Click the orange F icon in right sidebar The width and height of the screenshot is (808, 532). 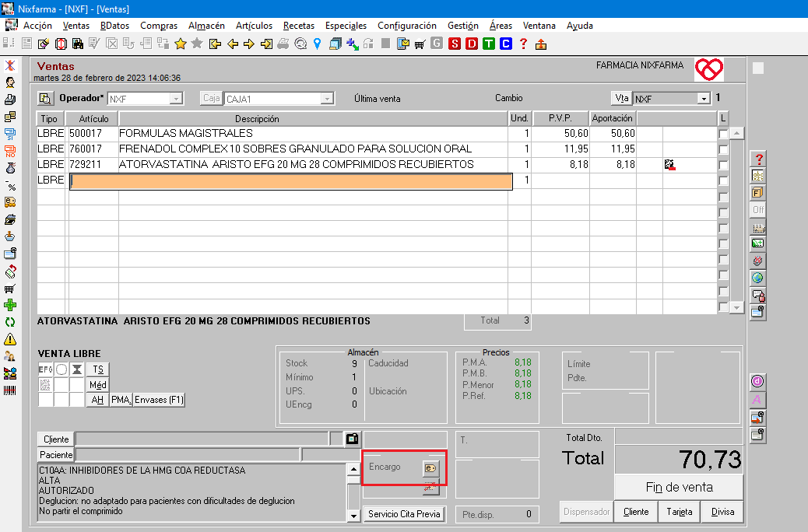757,193
